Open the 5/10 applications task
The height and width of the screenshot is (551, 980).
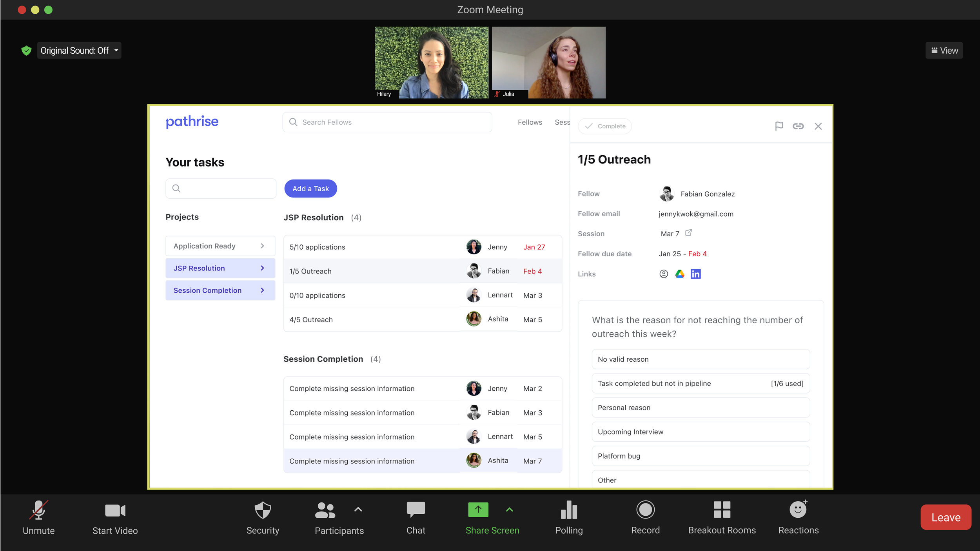[x=423, y=247]
